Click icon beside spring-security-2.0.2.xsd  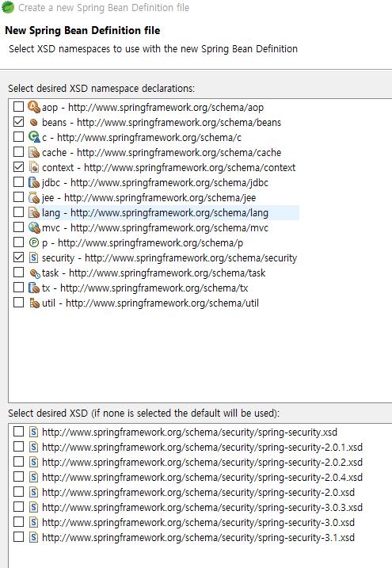click(x=34, y=462)
